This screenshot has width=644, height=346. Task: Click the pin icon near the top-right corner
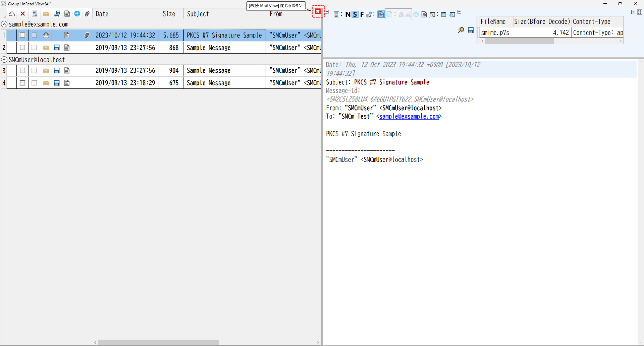633,12
